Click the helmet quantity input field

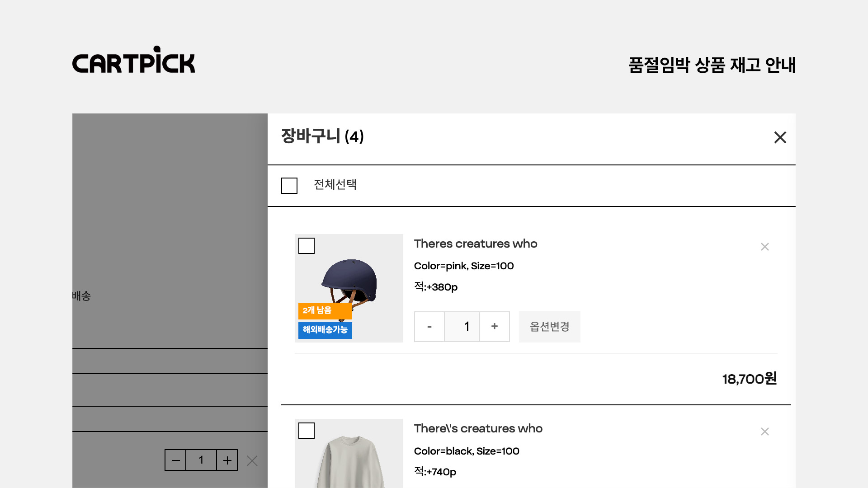tap(462, 326)
